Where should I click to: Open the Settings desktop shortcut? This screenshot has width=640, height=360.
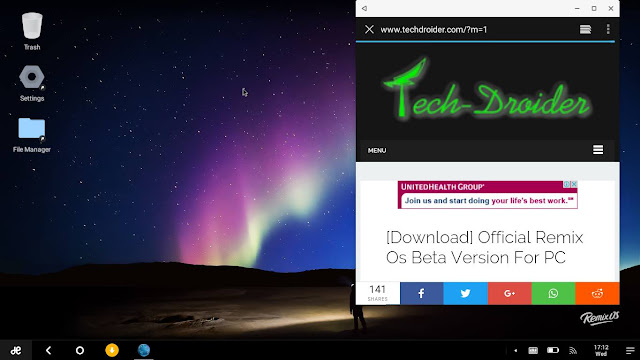tap(32, 83)
